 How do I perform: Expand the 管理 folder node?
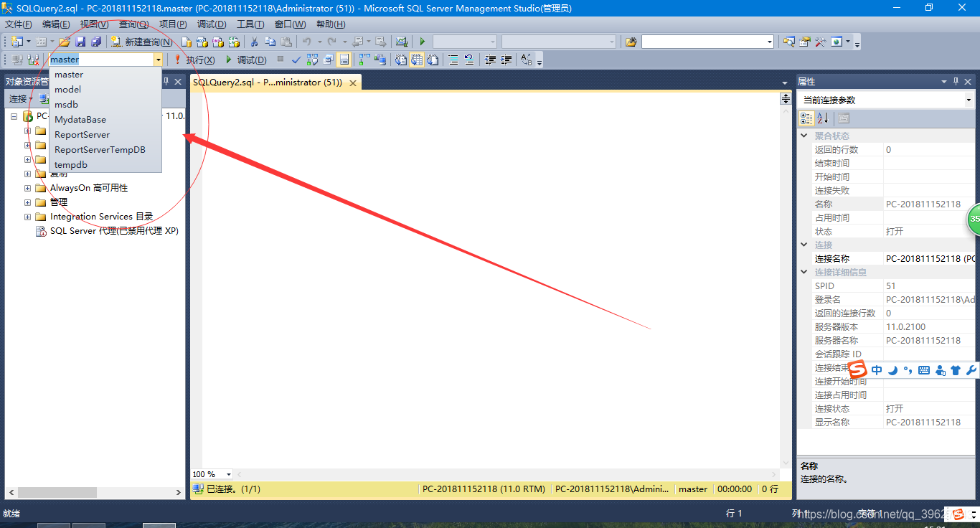pyautogui.click(x=28, y=202)
